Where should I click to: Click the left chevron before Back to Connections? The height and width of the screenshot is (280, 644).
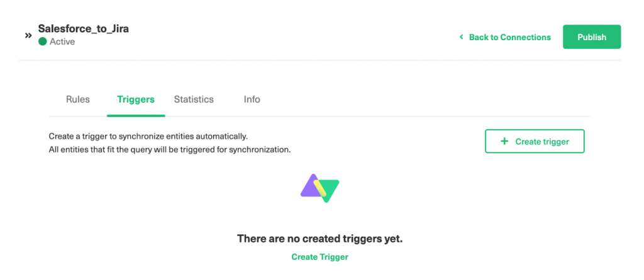(x=461, y=37)
